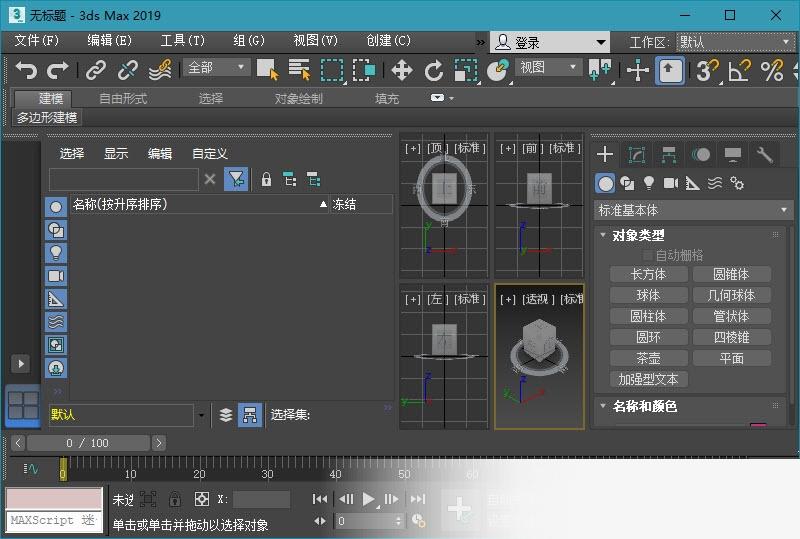Toggle display of lights filter
Viewport: 800px width, 539px height.
[56, 253]
